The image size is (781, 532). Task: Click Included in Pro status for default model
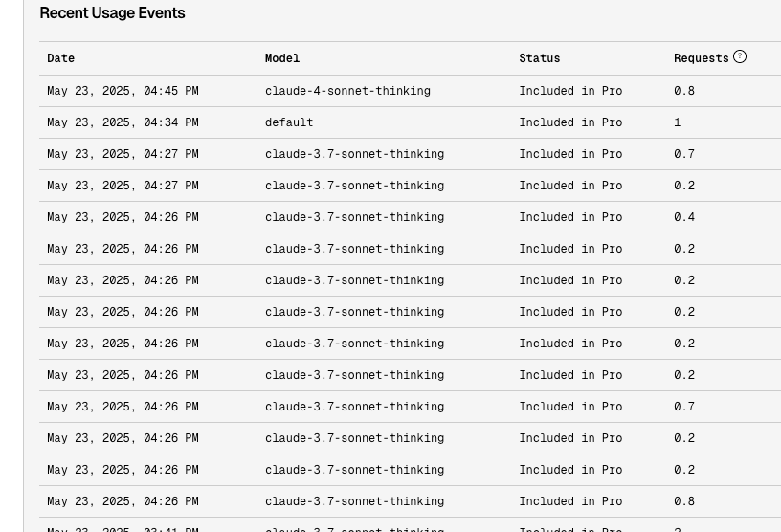click(570, 122)
